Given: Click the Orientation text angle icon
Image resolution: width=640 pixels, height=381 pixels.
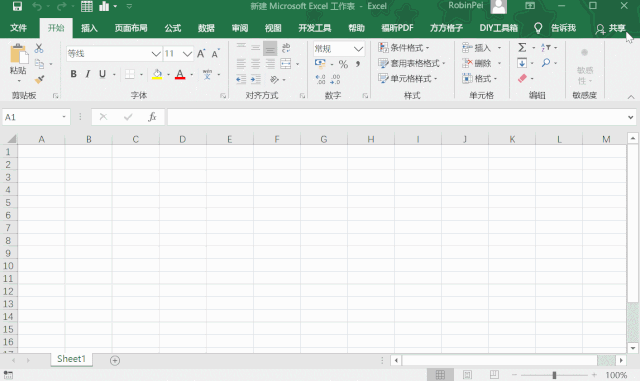Looking at the screenshot, I should click(274, 79).
